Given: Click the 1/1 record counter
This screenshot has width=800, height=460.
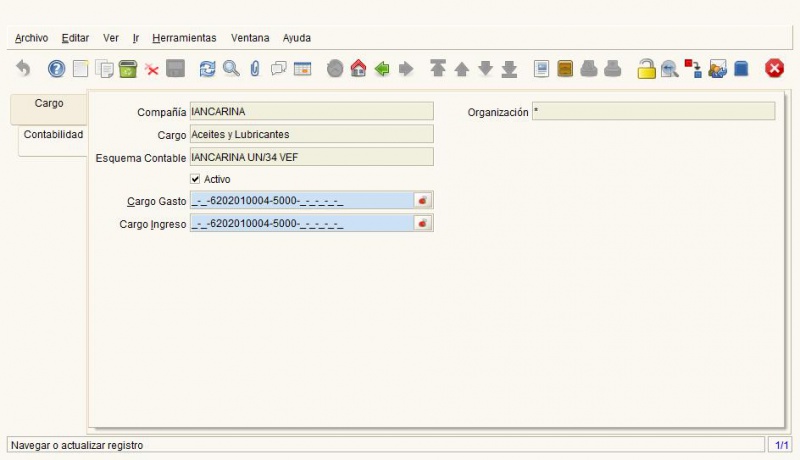Looking at the screenshot, I should click(781, 445).
